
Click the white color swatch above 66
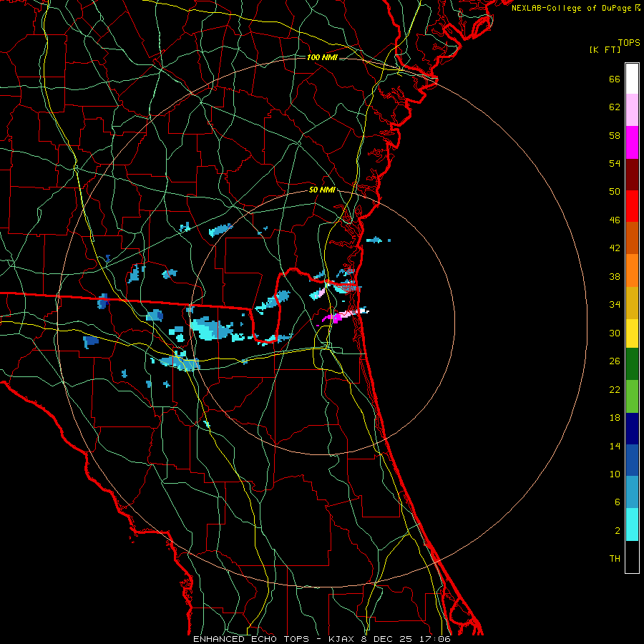[632, 79]
